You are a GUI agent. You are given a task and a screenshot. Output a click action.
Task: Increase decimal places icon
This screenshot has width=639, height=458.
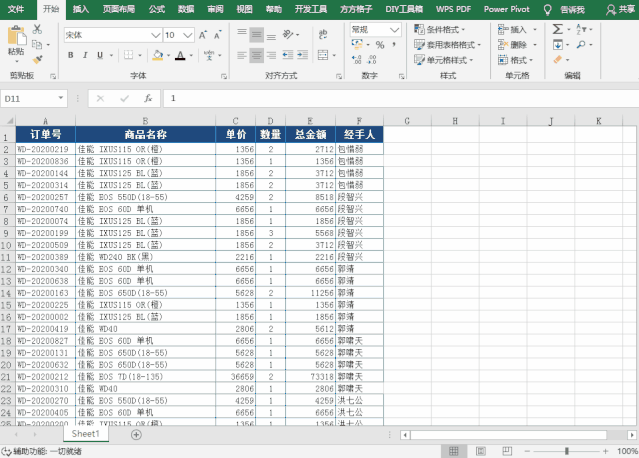[x=356, y=60]
